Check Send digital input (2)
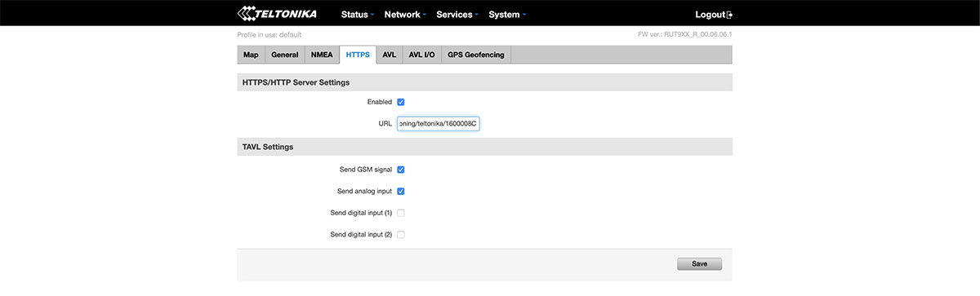 coord(401,235)
